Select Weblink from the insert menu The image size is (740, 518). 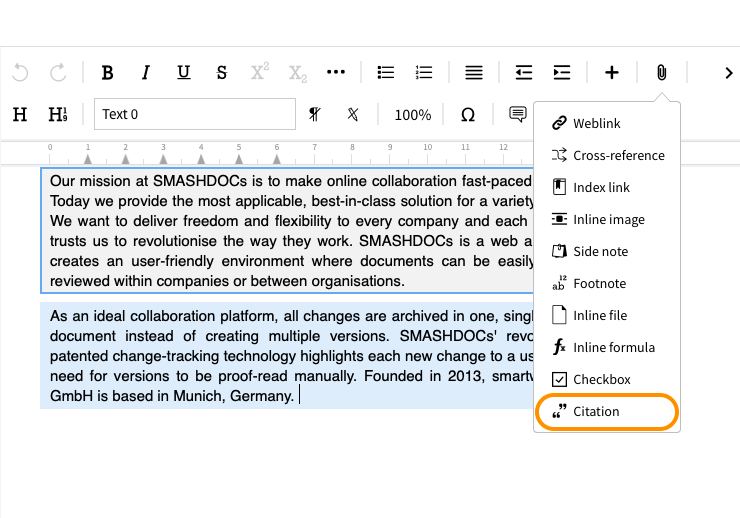pyautogui.click(x=607, y=123)
